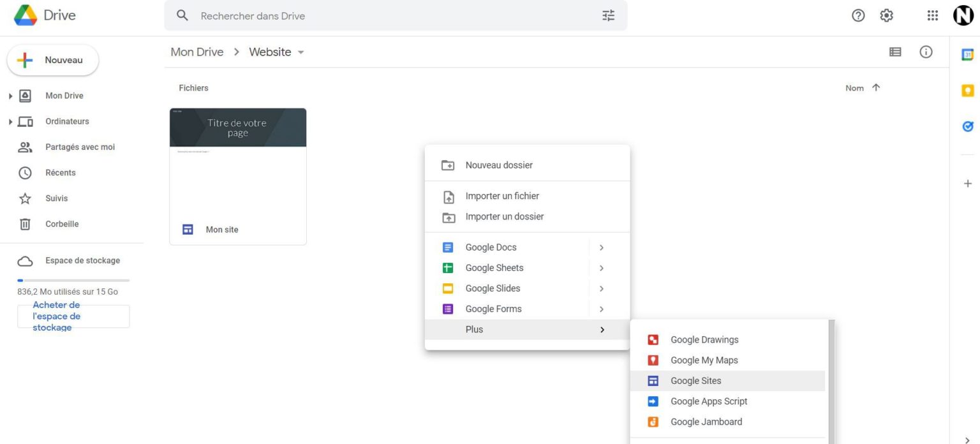
Task: Click Google Jamboard label in submenu
Action: 706,422
